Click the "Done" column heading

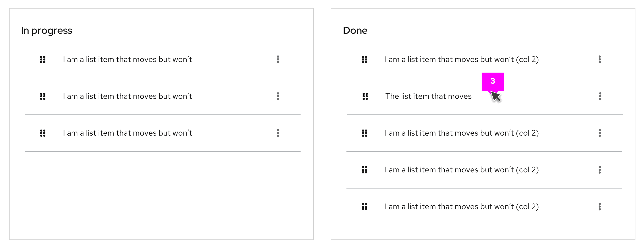pos(355,30)
